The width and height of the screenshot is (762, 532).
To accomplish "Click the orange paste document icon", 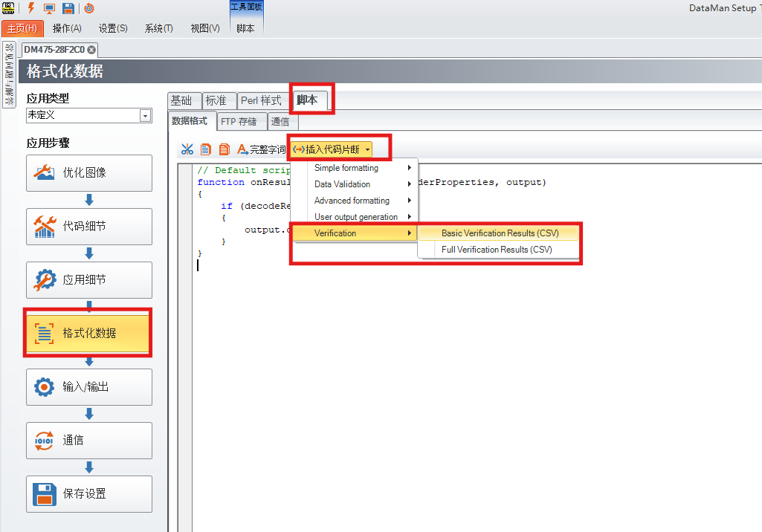I will pos(224,149).
